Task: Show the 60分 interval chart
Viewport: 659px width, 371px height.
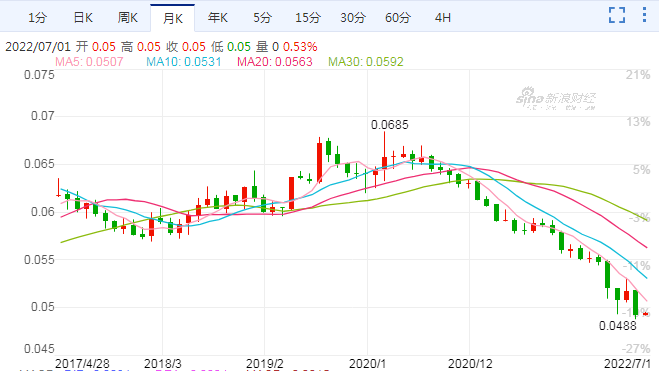Action: click(x=398, y=18)
